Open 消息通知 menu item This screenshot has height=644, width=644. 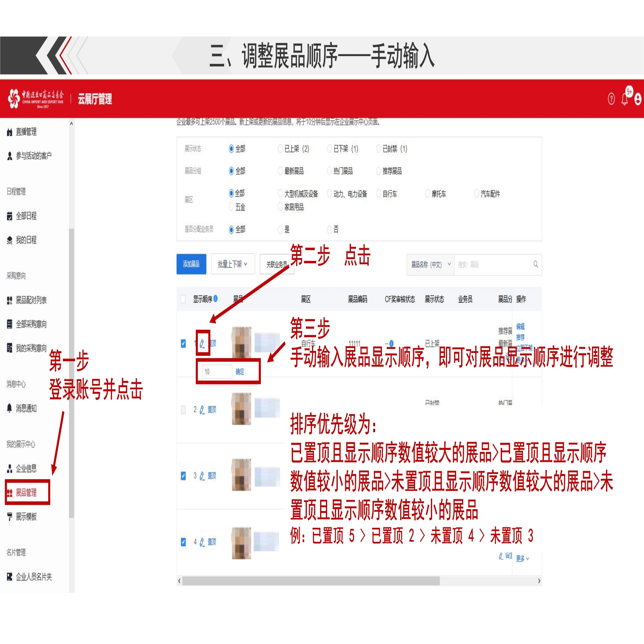26,408
